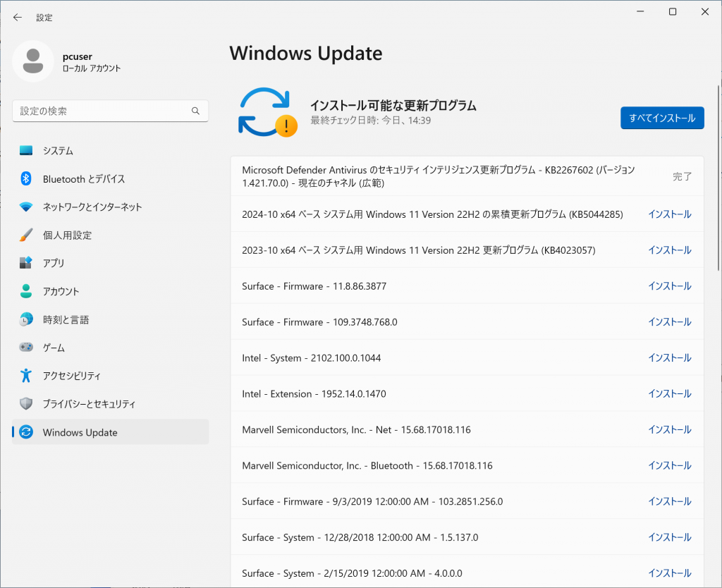Install Surface Firmware 11.8.86.3877
This screenshot has height=588, width=722.
[x=670, y=286]
